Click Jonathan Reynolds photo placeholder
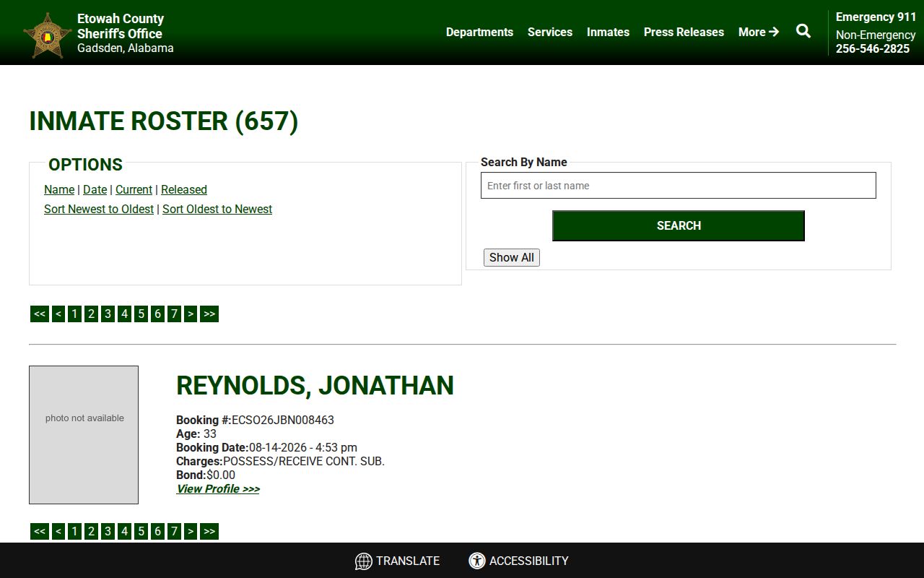The height and width of the screenshot is (578, 924). pyautogui.click(x=84, y=435)
